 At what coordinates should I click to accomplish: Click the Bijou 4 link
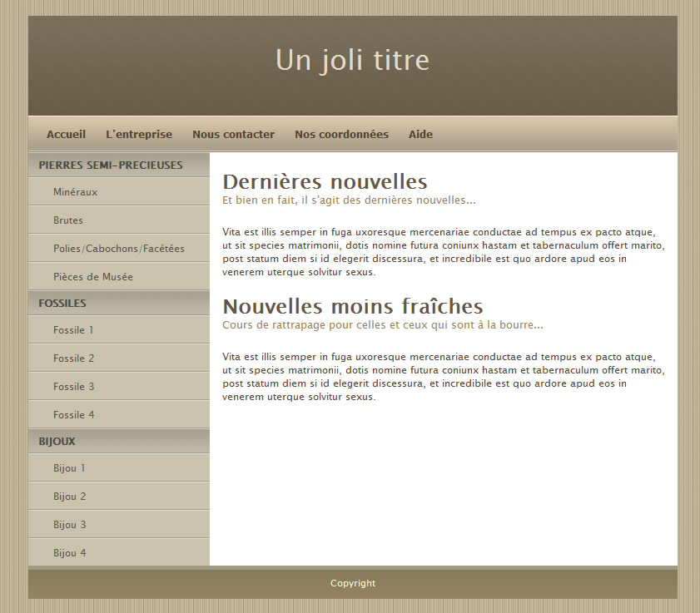coord(119,553)
